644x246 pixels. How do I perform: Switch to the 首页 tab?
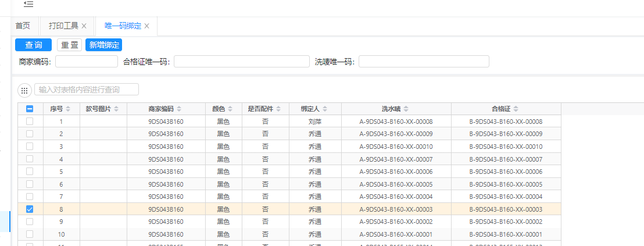23,26
